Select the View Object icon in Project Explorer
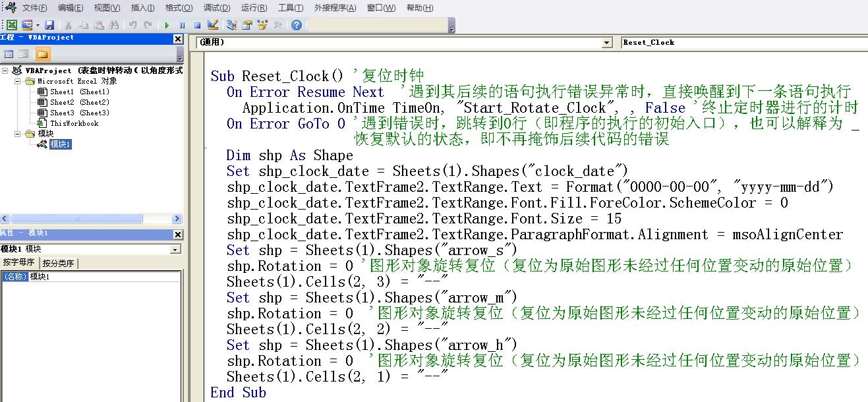 (x=24, y=54)
